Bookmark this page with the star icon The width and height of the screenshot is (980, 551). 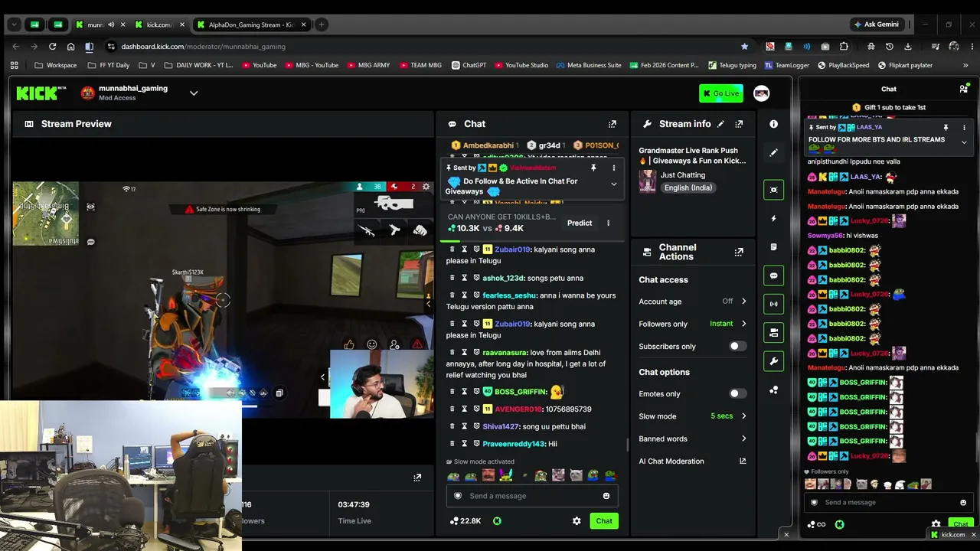pos(744,47)
